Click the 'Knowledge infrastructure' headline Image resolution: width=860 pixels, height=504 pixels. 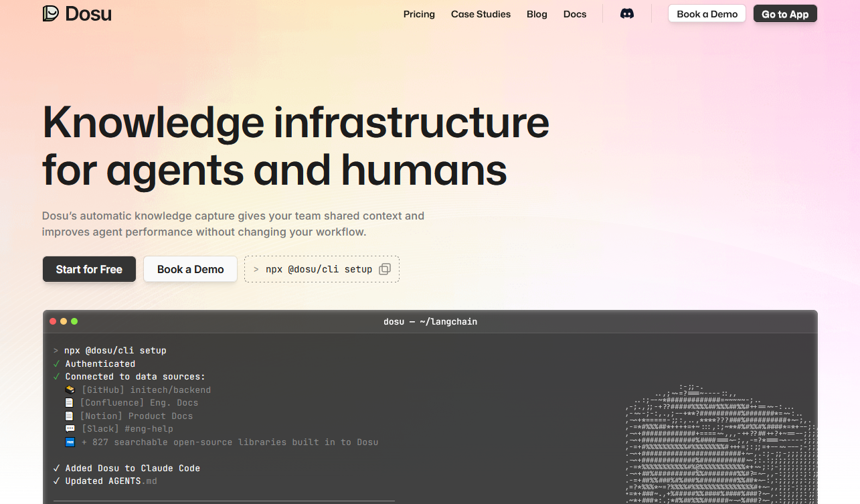point(296,122)
